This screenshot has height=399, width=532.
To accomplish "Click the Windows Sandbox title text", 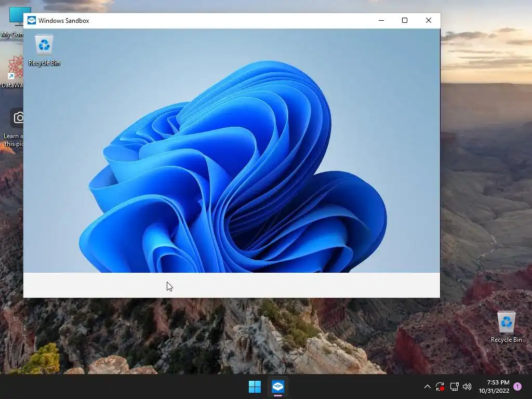I will pyautogui.click(x=64, y=21).
